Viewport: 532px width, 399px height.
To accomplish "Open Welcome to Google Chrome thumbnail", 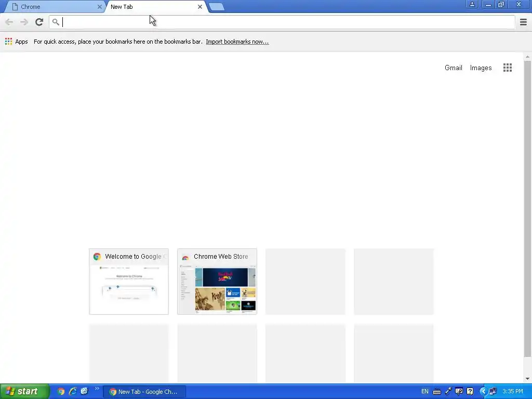I will (x=129, y=282).
